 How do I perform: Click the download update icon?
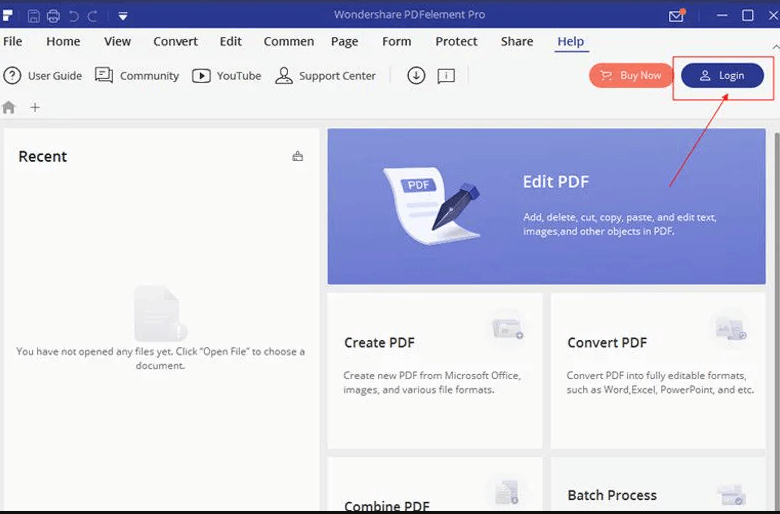click(416, 76)
